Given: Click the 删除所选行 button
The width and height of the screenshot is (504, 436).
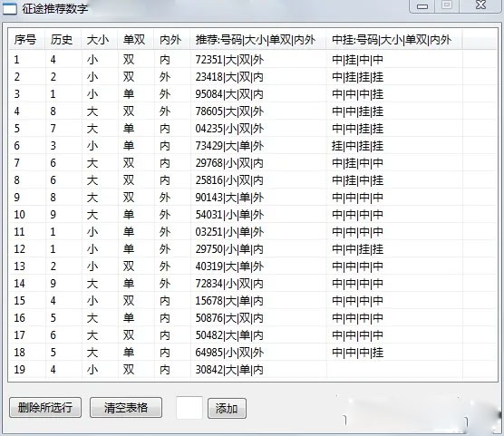Looking at the screenshot, I should (45, 408).
